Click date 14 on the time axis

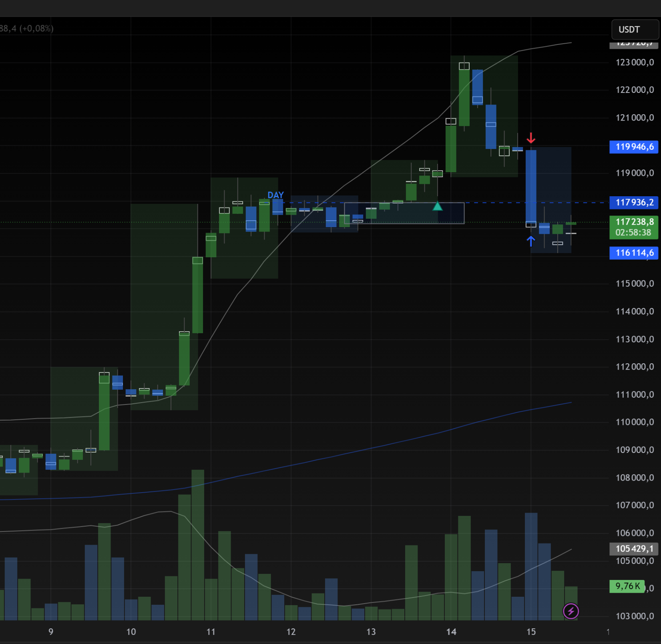[x=451, y=632]
